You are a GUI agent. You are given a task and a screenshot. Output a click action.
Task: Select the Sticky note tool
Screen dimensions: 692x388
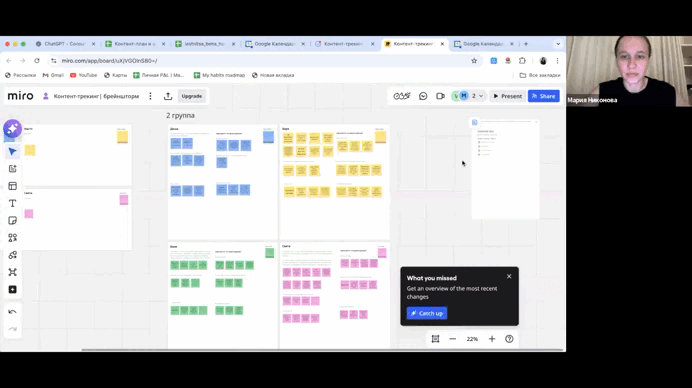(x=12, y=220)
